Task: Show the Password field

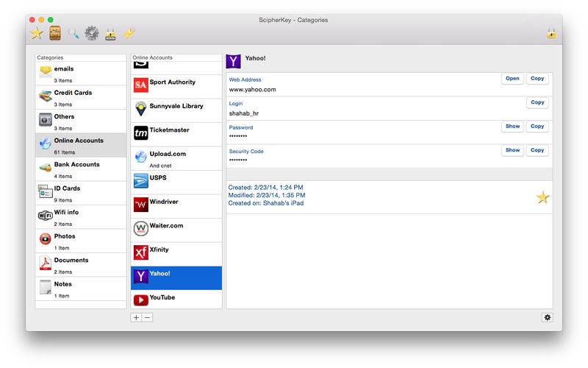Action: point(512,127)
